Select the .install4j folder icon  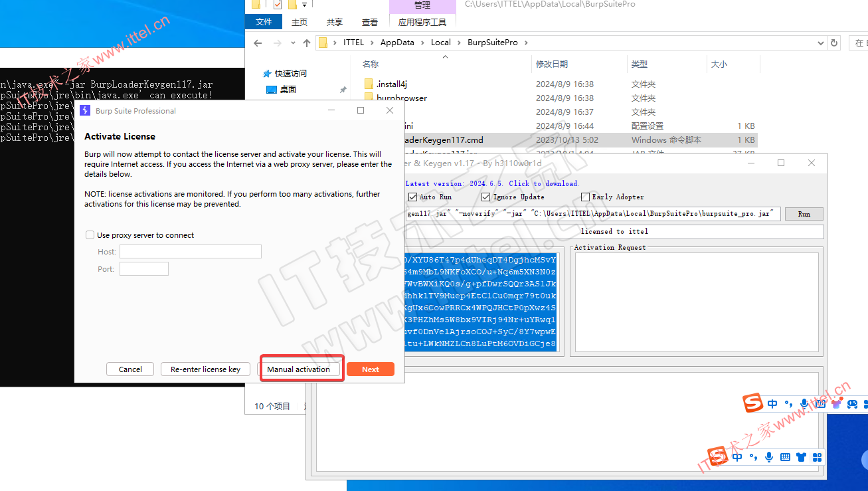pyautogui.click(x=369, y=84)
